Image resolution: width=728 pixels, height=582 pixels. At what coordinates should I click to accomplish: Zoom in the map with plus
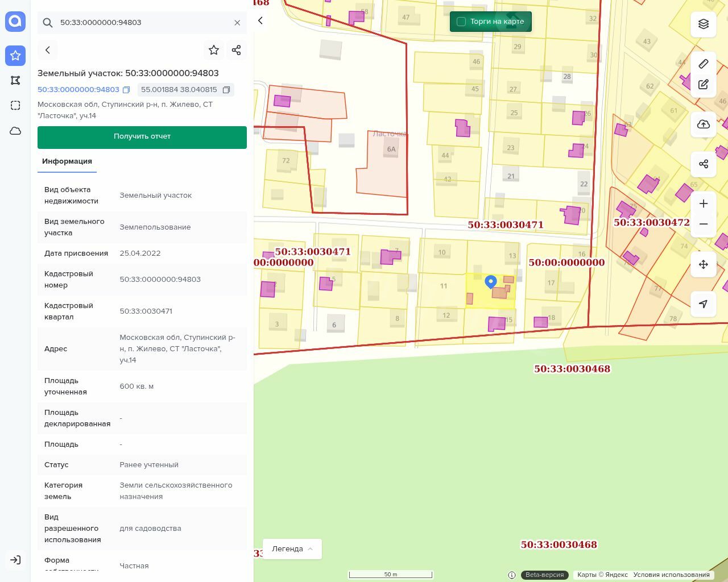(703, 204)
